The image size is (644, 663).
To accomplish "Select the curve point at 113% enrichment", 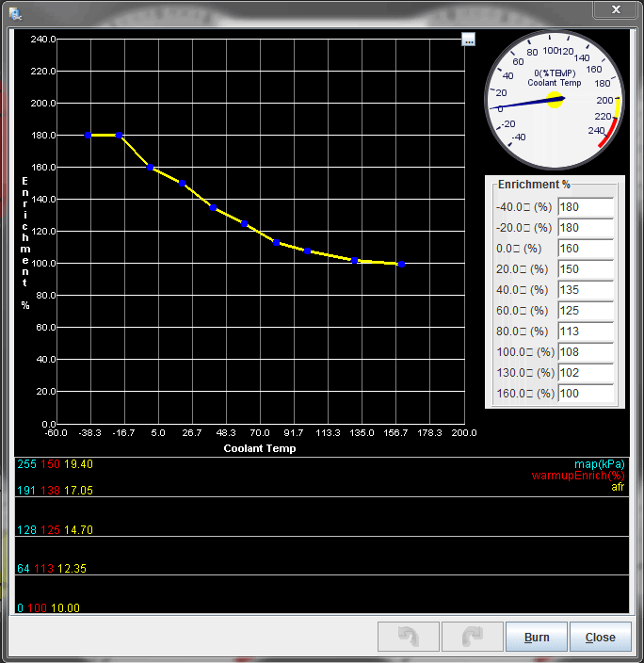I will click(276, 243).
